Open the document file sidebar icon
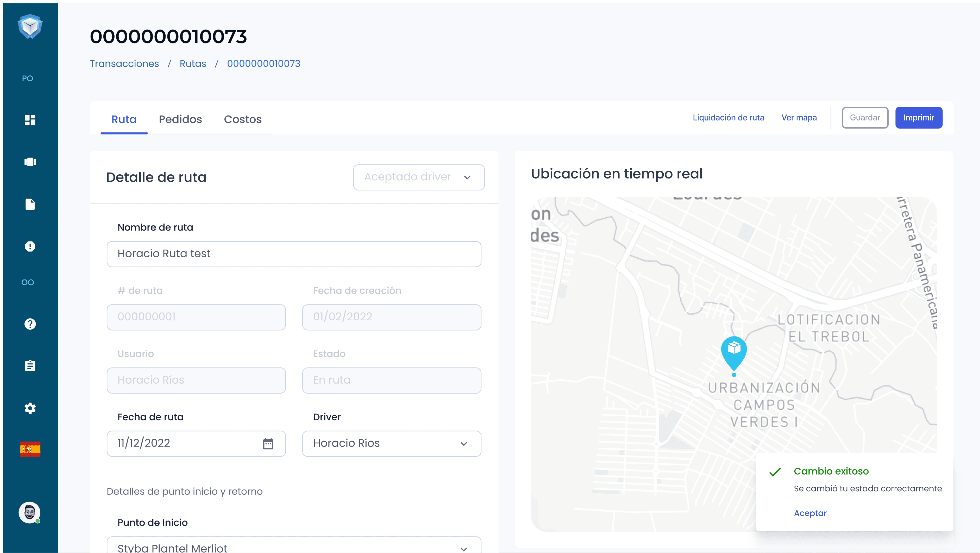980x553 pixels. pos(30,204)
